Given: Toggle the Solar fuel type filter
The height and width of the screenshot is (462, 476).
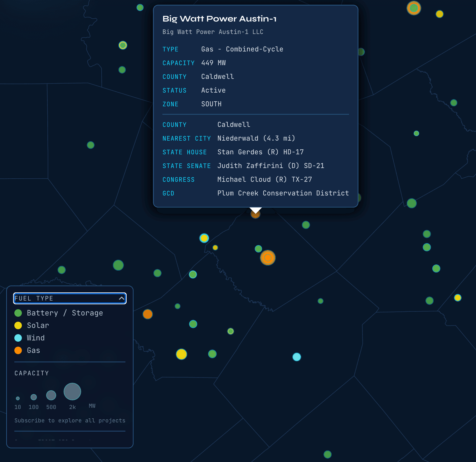Looking at the screenshot, I should pos(37,325).
